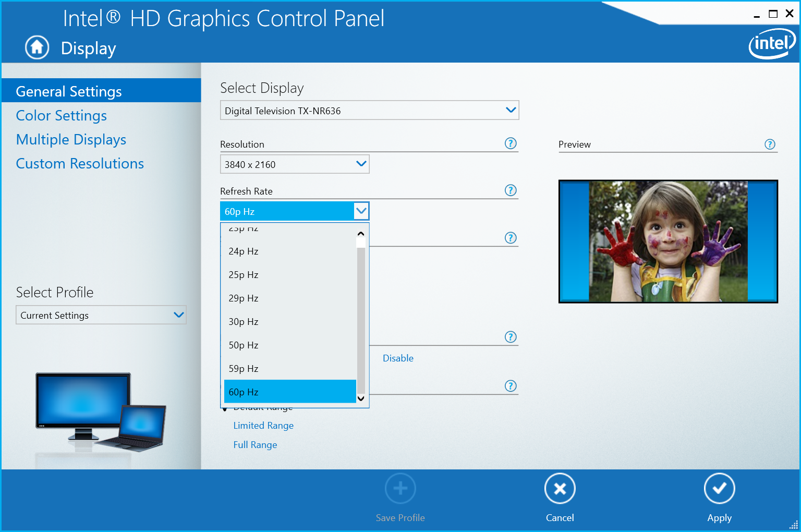
Task: Open the Select Profile Current Settings dropdown
Action: (101, 315)
